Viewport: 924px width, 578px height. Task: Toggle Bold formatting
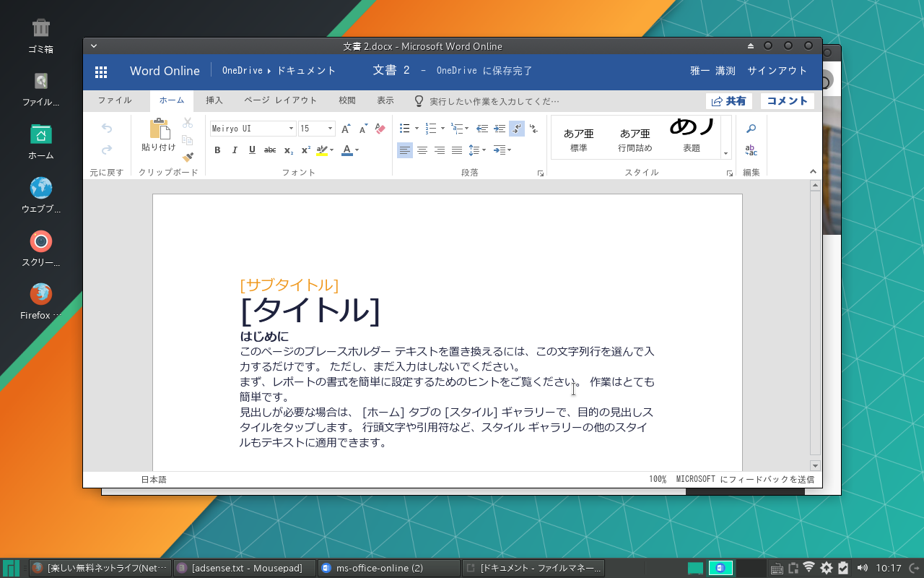(x=217, y=150)
